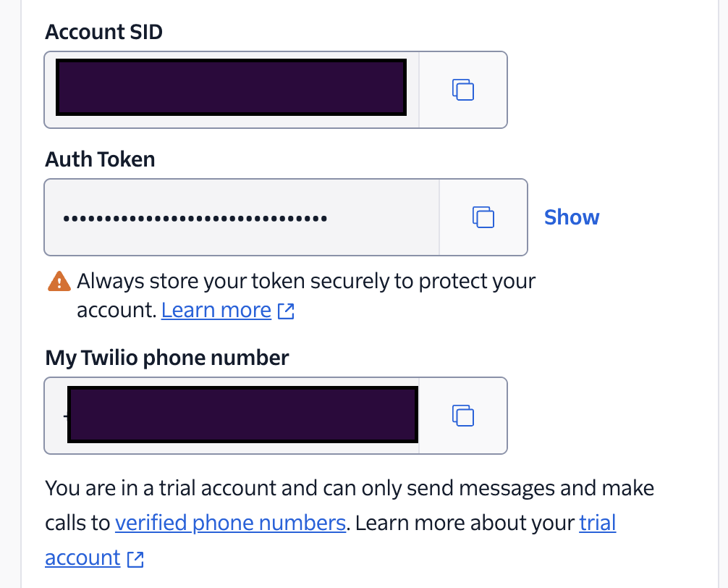Viewport: 728px width, 588px height.
Task: Click the 'Learn more about your' text
Action: point(465,523)
